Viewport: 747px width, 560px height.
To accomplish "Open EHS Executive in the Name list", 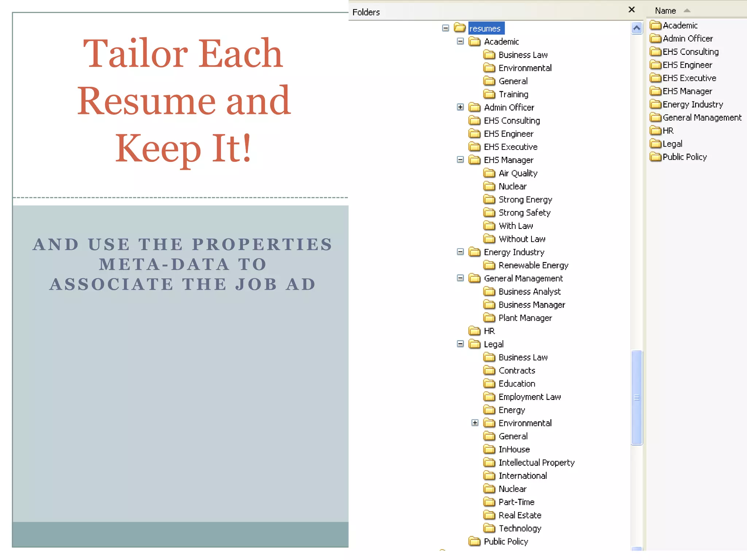I will pos(683,78).
